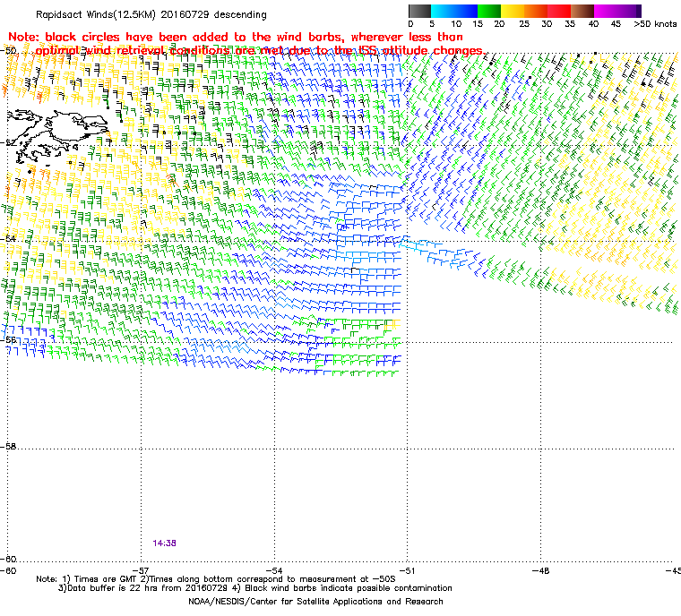Click the '0' label under the color scale
The height and width of the screenshot is (616, 681).
click(x=410, y=24)
